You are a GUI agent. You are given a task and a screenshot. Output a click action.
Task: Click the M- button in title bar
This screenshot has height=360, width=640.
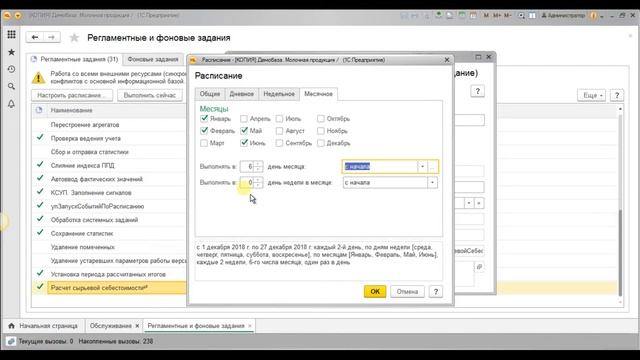(507, 16)
